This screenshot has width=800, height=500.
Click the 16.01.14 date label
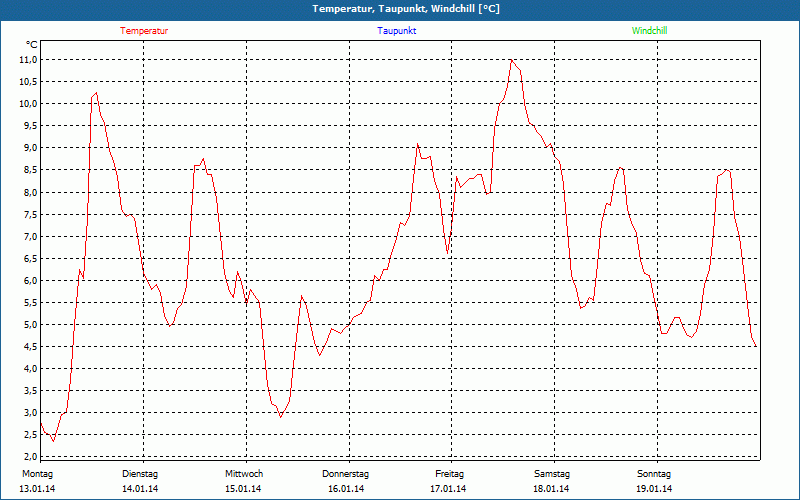coord(346,489)
